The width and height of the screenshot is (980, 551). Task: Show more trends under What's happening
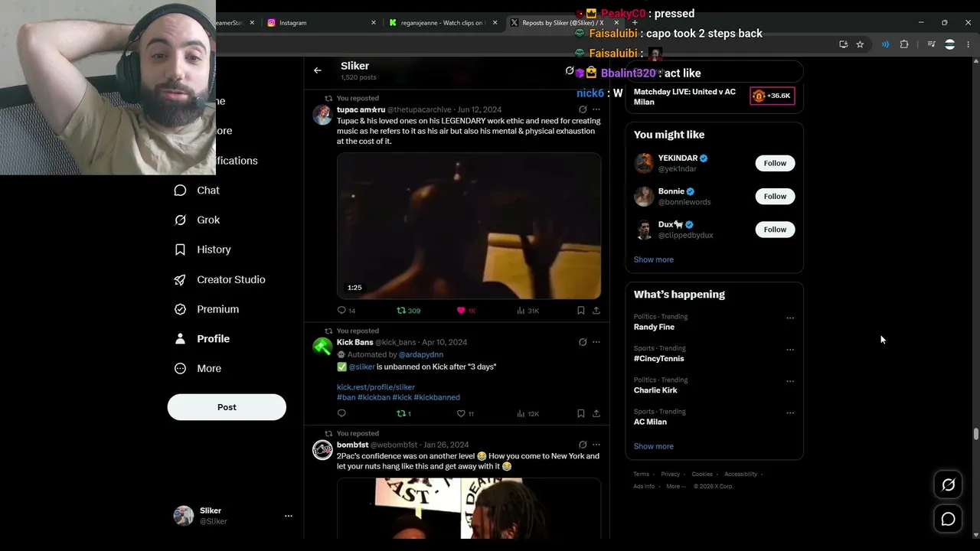tap(654, 446)
